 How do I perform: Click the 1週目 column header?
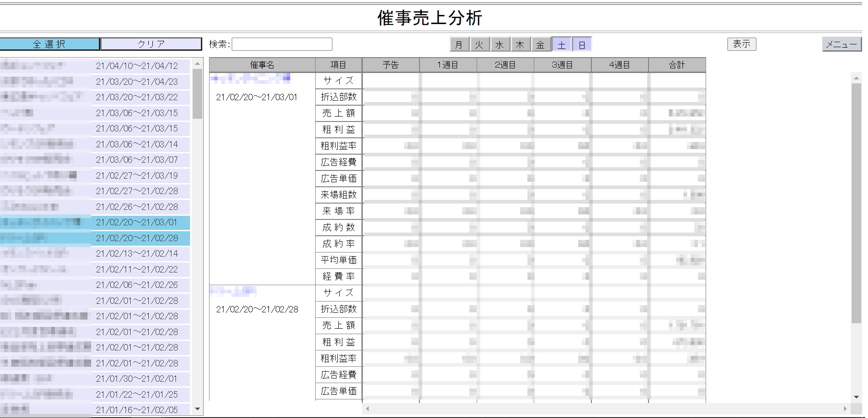(448, 65)
